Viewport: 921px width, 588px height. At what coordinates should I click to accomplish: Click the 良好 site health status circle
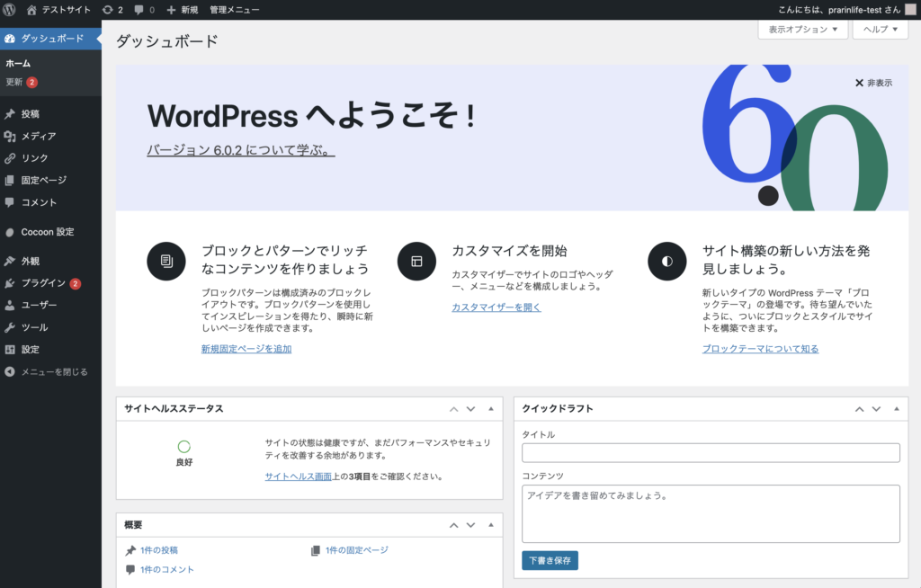183,447
